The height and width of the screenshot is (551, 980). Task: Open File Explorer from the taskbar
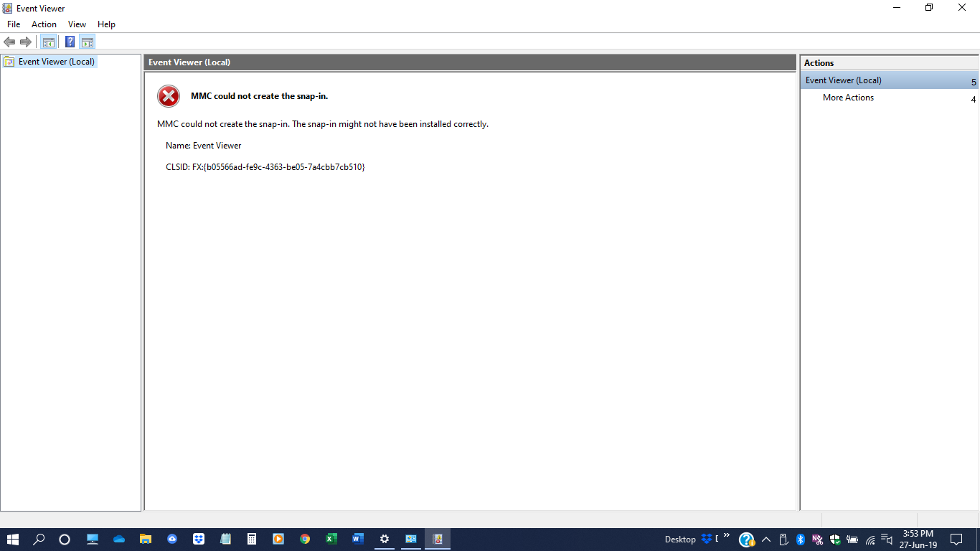146,539
